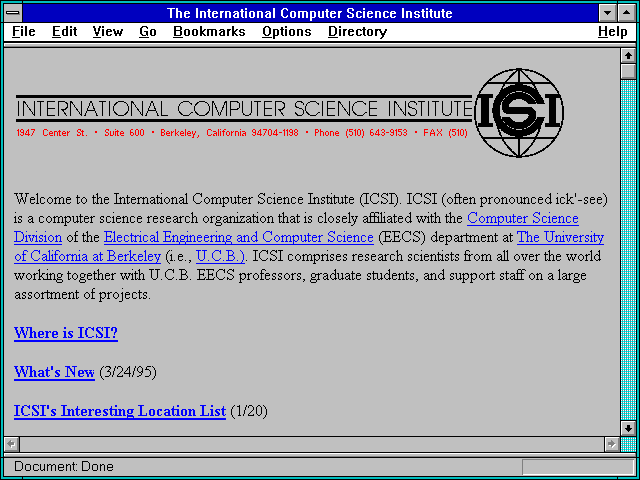640x480 pixels.
Task: Open the Help menu
Action: 613,31
